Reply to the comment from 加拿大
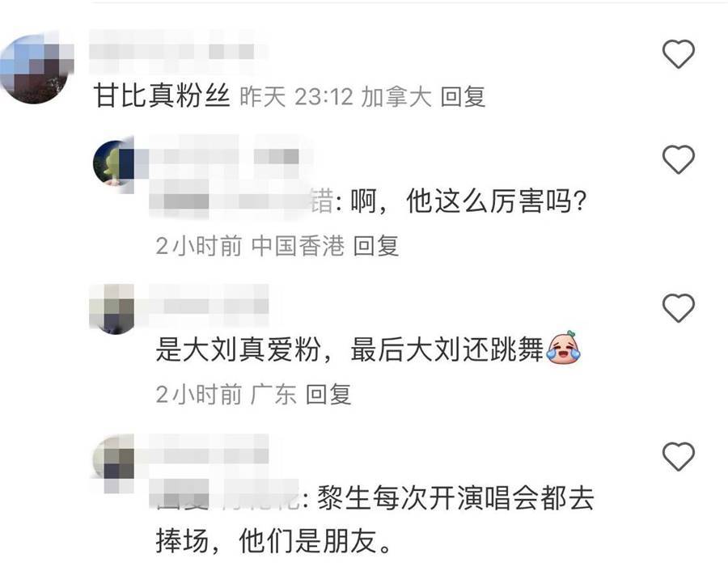728x571 pixels. click(463, 97)
